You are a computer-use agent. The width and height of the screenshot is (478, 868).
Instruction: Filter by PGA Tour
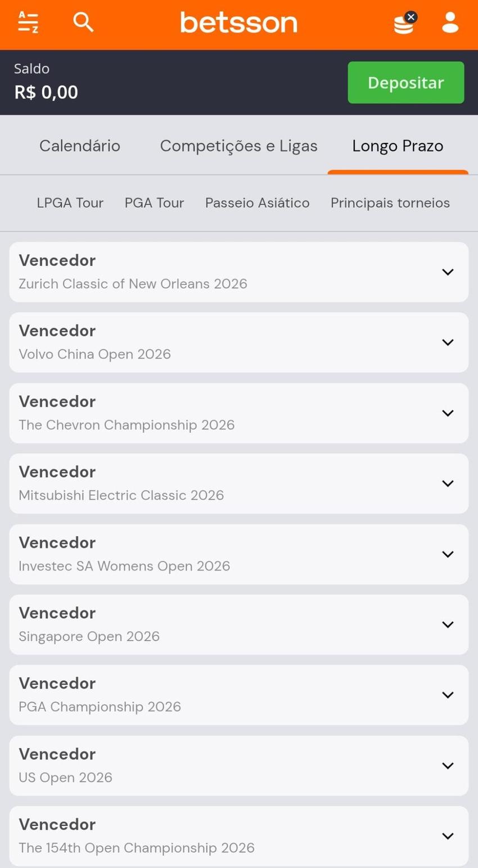154,203
